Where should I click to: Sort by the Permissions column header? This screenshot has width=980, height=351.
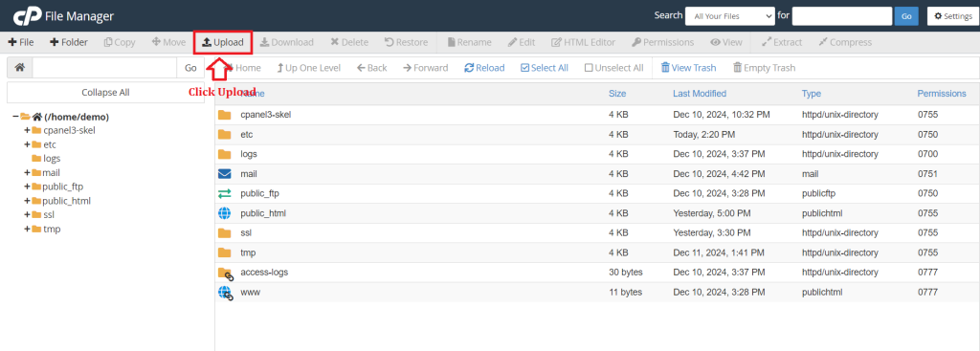pyautogui.click(x=942, y=94)
